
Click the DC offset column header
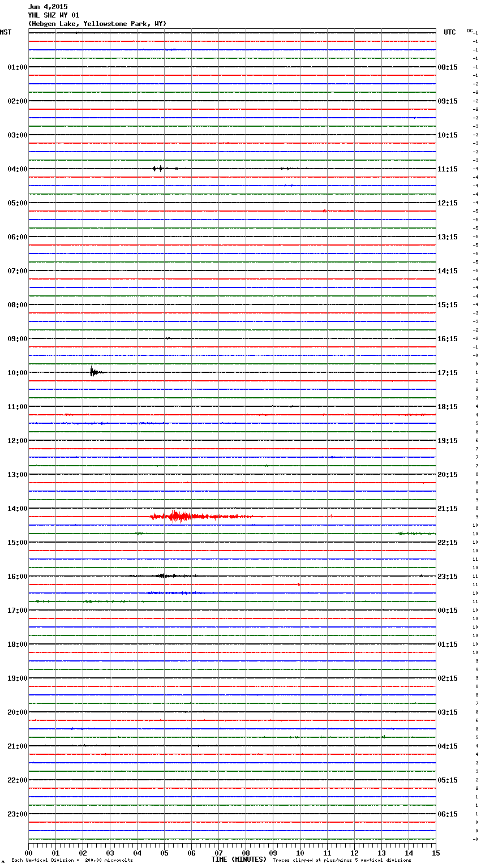pyautogui.click(x=470, y=31)
